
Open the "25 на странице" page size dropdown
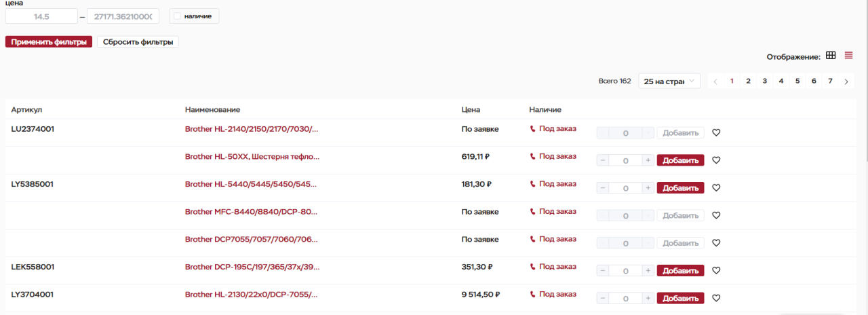point(669,81)
